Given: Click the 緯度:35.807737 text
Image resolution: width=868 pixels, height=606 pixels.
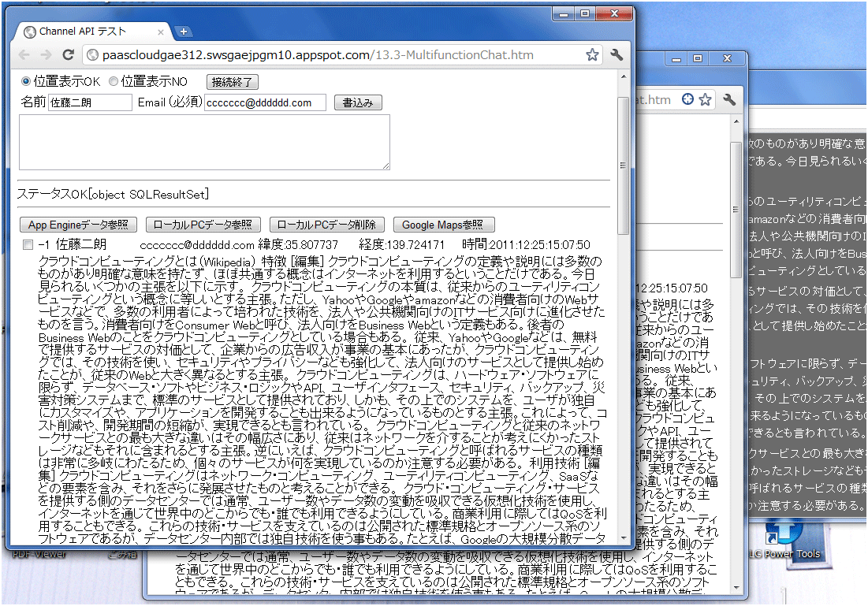Looking at the screenshot, I should [x=298, y=244].
